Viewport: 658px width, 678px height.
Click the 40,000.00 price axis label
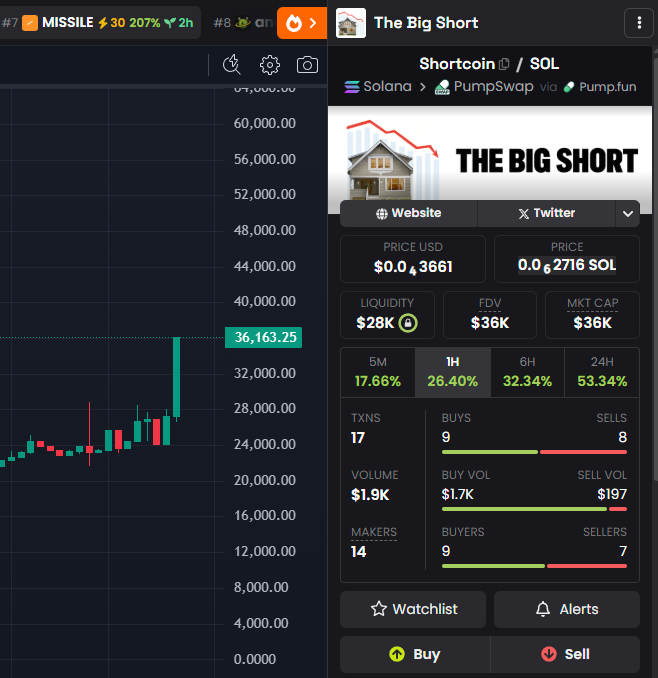(x=265, y=301)
